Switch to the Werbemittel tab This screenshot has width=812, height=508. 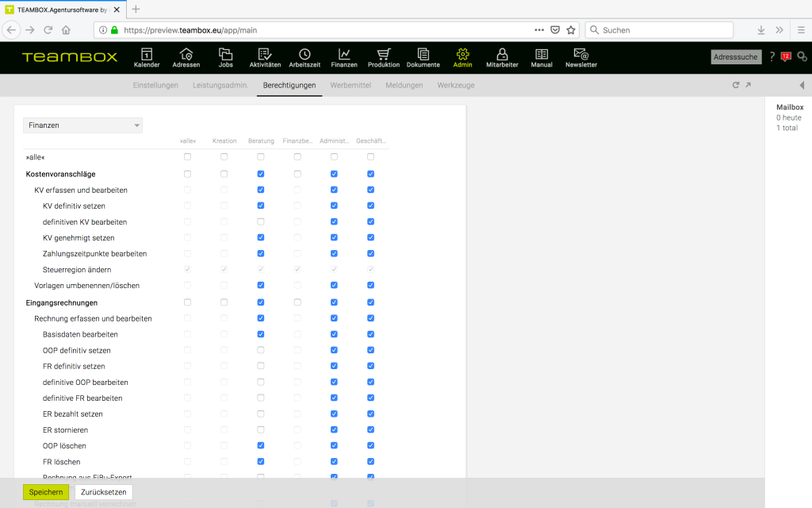point(350,85)
